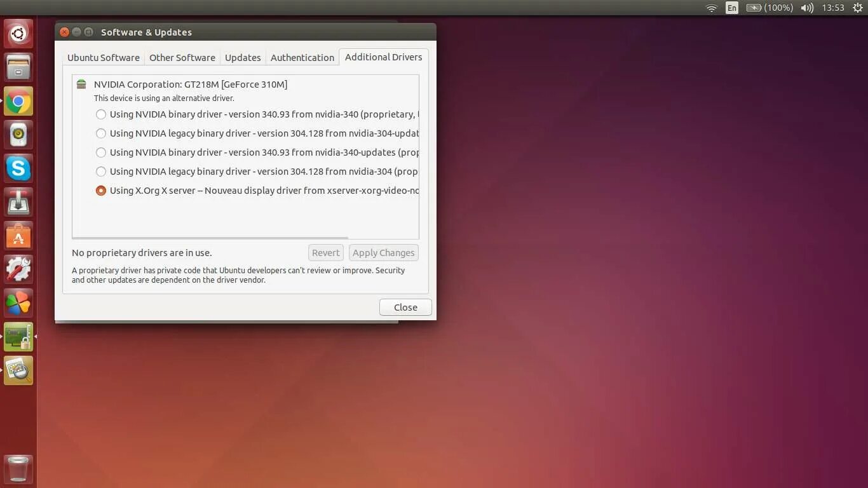Switch to the Ubuntu Software tab
Image resolution: width=868 pixels, height=488 pixels.
[104, 57]
